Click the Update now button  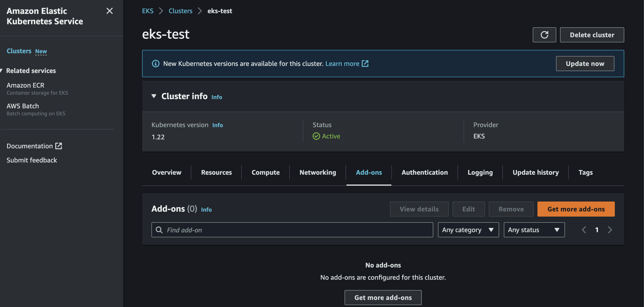tap(585, 64)
